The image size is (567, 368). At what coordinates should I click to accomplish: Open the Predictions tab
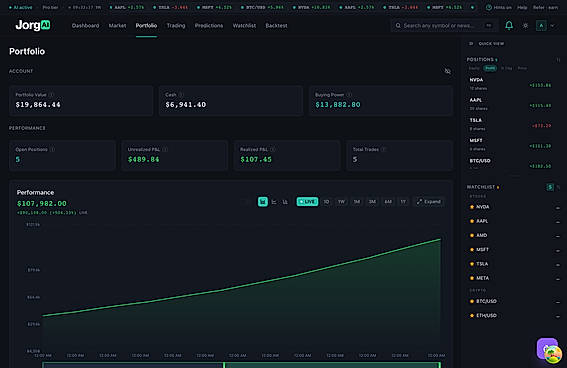coord(209,26)
